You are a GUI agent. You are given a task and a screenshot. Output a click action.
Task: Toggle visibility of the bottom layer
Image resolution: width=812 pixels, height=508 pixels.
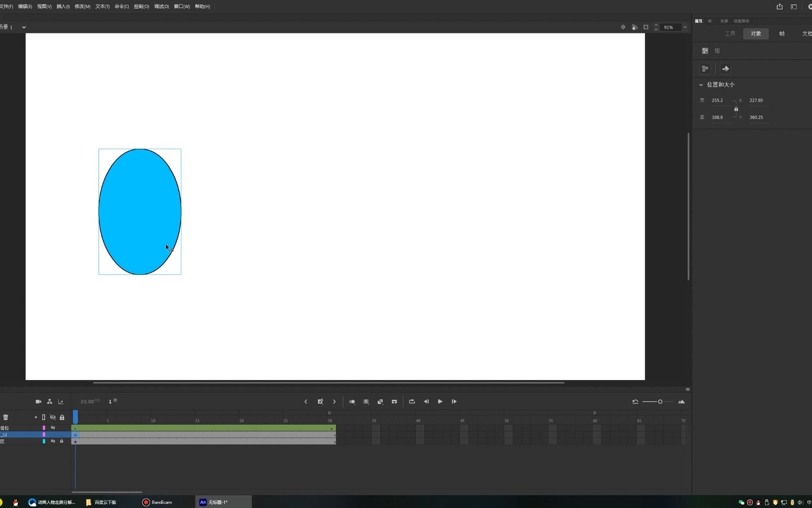[x=53, y=441]
